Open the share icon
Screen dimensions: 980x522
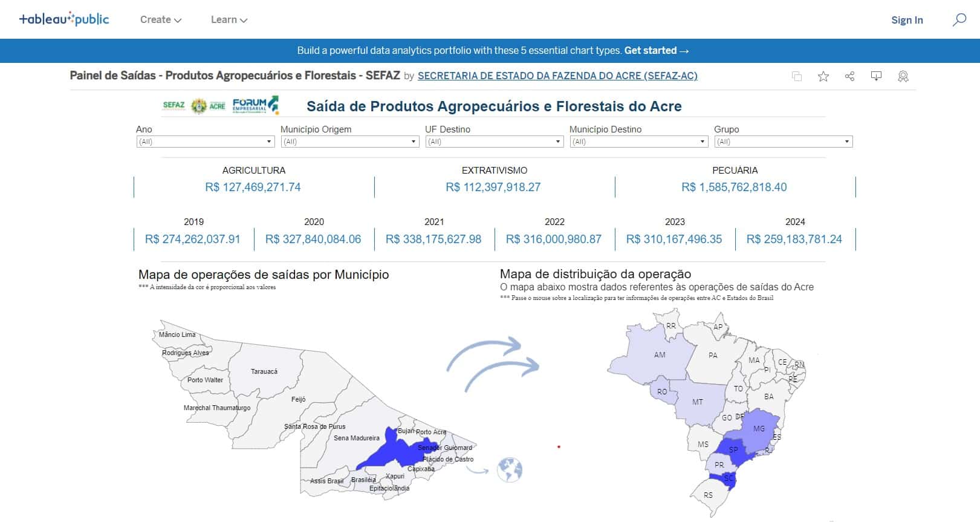coord(849,76)
